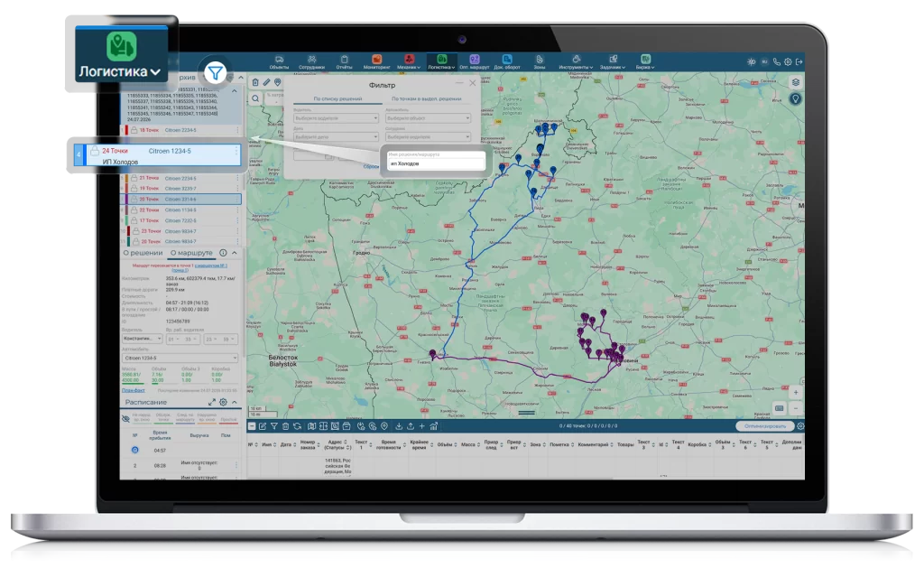The width and height of the screenshot is (924, 578).
Task: Open the Задачник dropdown menu
Action: point(613,62)
